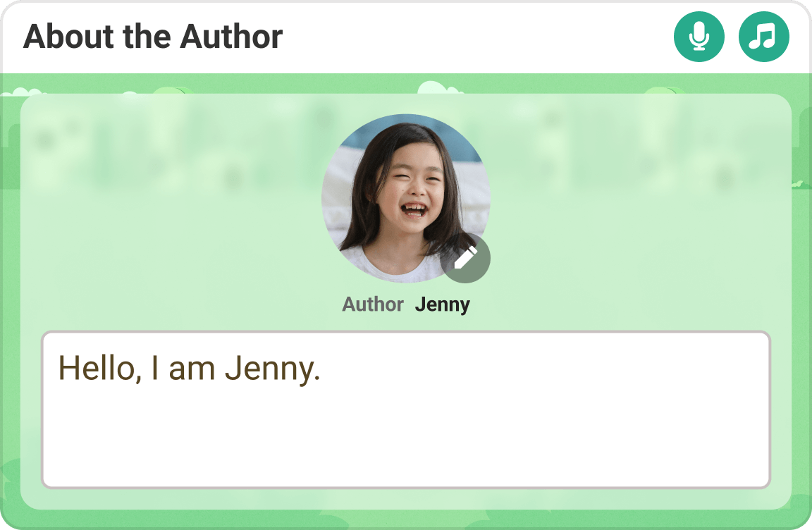This screenshot has height=530, width=812.
Task: Start voice recording with the microphone icon
Action: coord(699,37)
